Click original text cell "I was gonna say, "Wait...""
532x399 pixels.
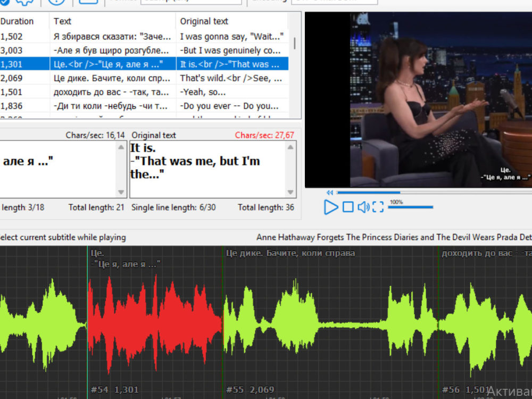[232, 36]
